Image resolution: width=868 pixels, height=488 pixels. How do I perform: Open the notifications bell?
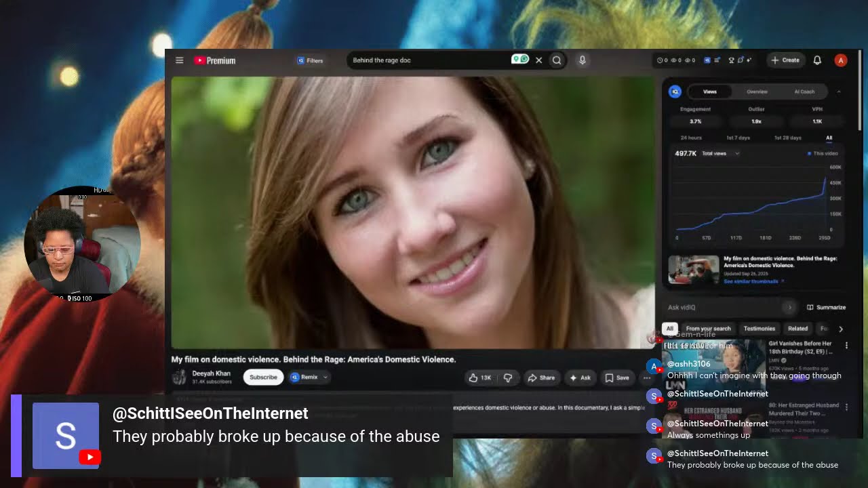click(x=817, y=60)
